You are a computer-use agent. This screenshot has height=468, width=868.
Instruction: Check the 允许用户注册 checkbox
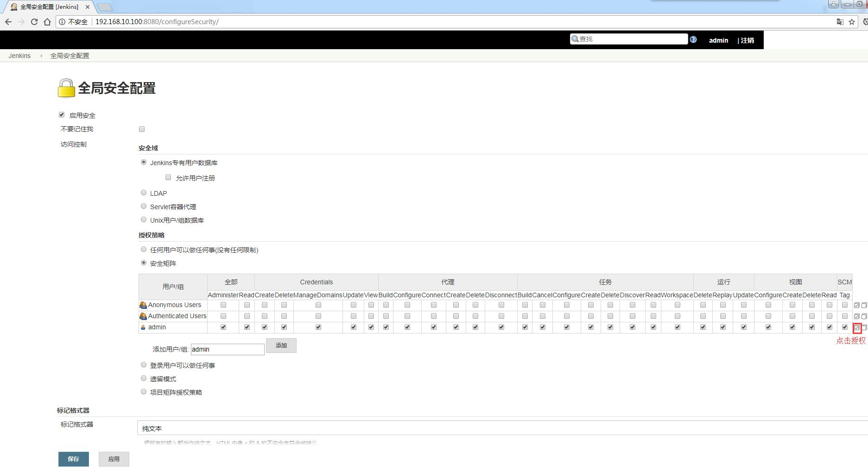tap(168, 177)
